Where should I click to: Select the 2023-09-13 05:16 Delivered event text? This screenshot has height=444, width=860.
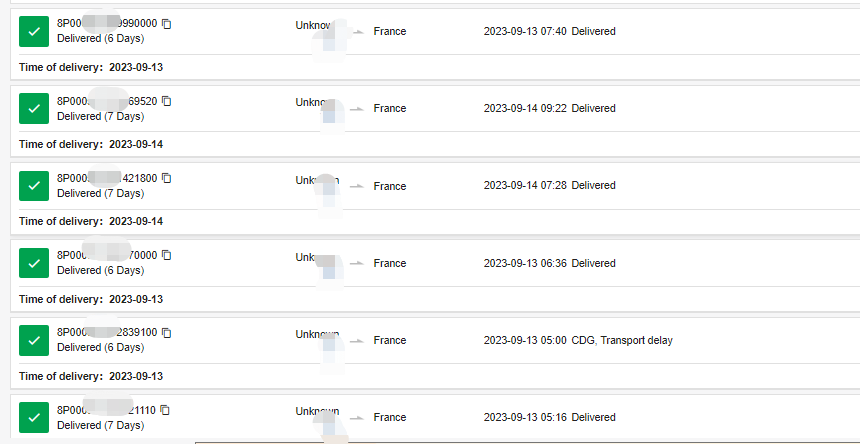pyautogui.click(x=549, y=417)
